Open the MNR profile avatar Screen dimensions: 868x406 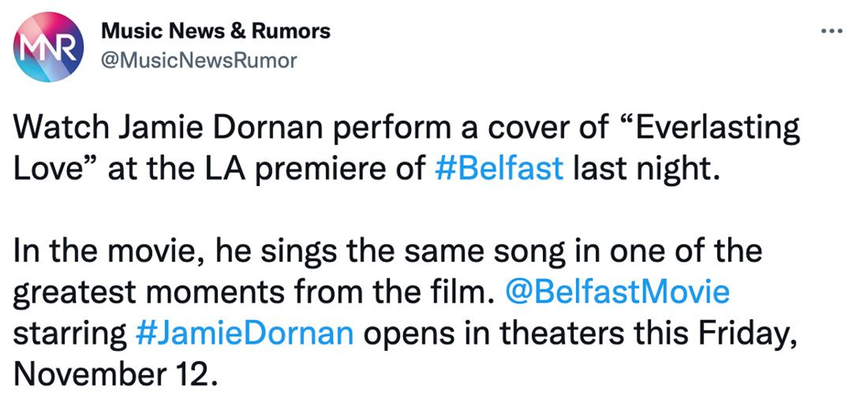(49, 47)
